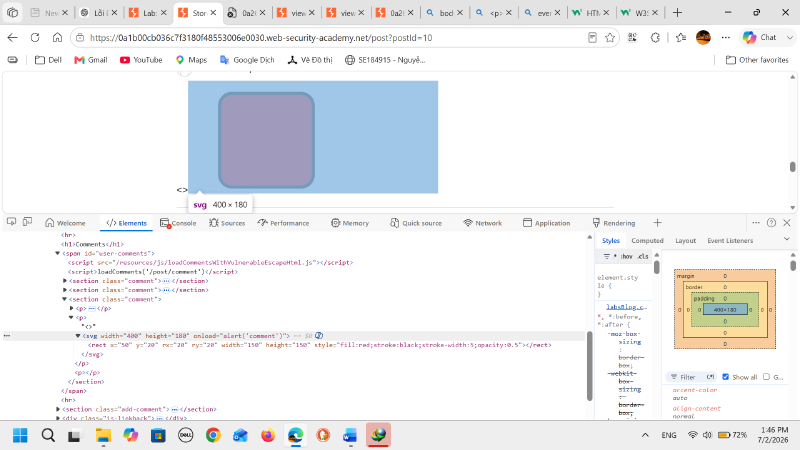Go back to the previous page

tap(12, 37)
